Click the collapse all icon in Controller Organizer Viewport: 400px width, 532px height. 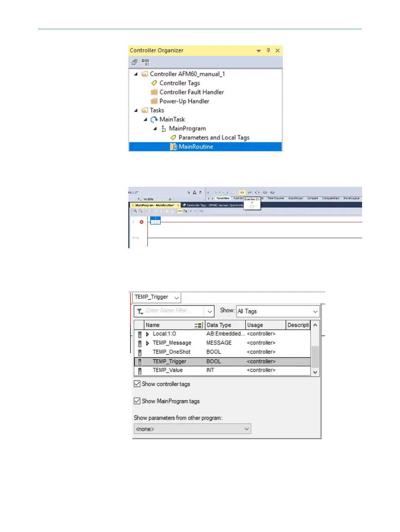pos(134,62)
